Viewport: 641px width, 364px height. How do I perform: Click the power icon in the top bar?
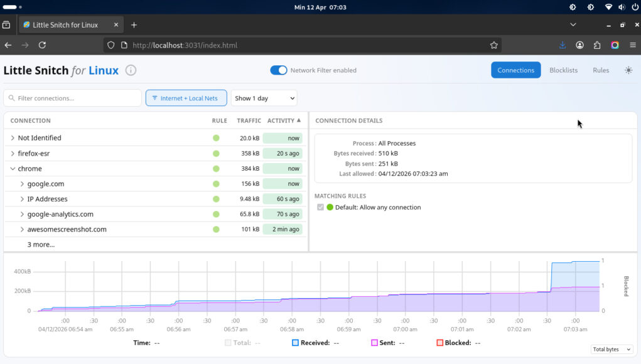click(635, 7)
